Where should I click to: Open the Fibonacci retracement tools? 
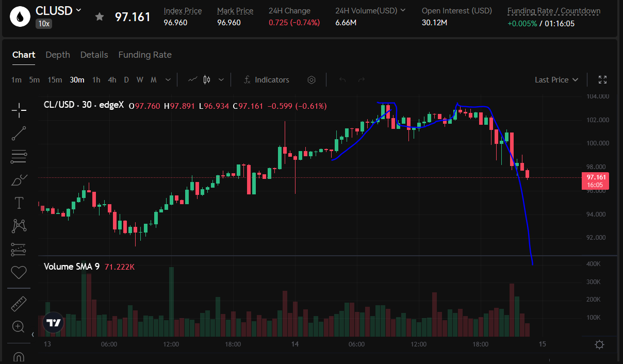pos(19,157)
